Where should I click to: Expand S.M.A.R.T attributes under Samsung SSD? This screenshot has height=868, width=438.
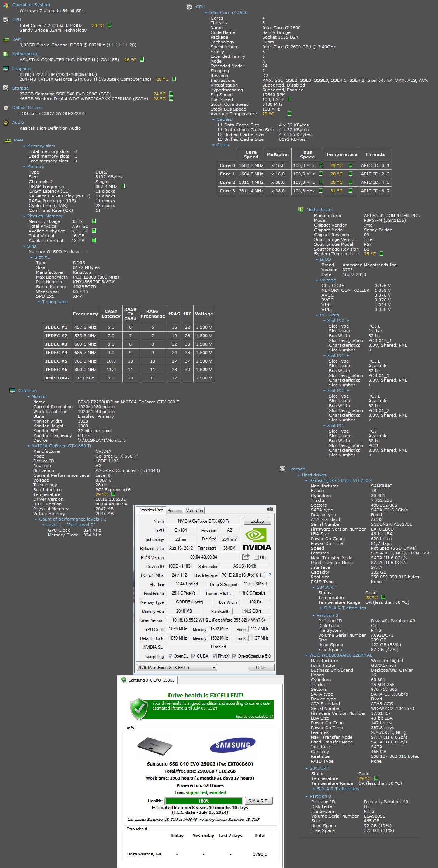321,608
